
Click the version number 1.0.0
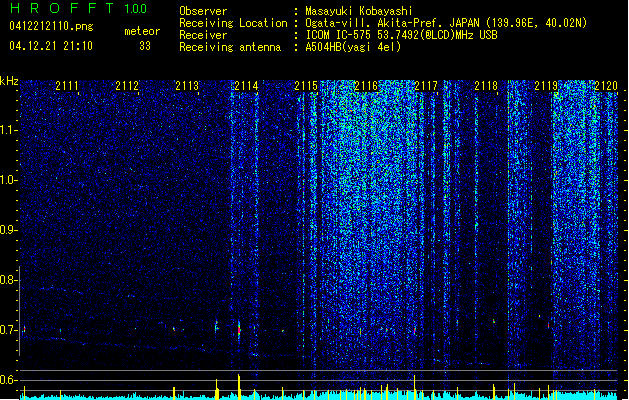tap(136, 9)
